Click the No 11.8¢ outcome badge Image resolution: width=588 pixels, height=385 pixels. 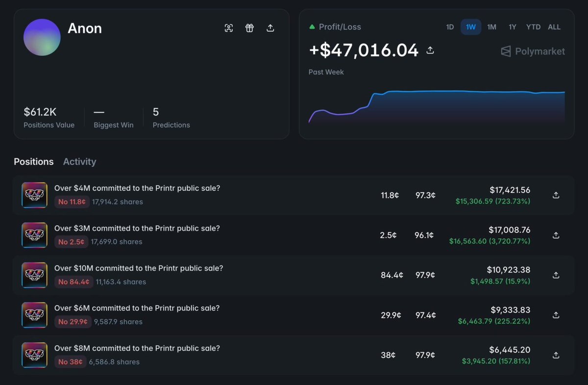tap(72, 202)
